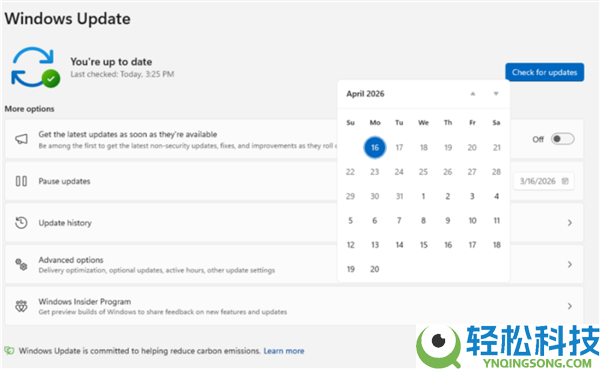Open Windows Insider Program via its chevron
Screen dimensions: 600x369
tap(570, 306)
